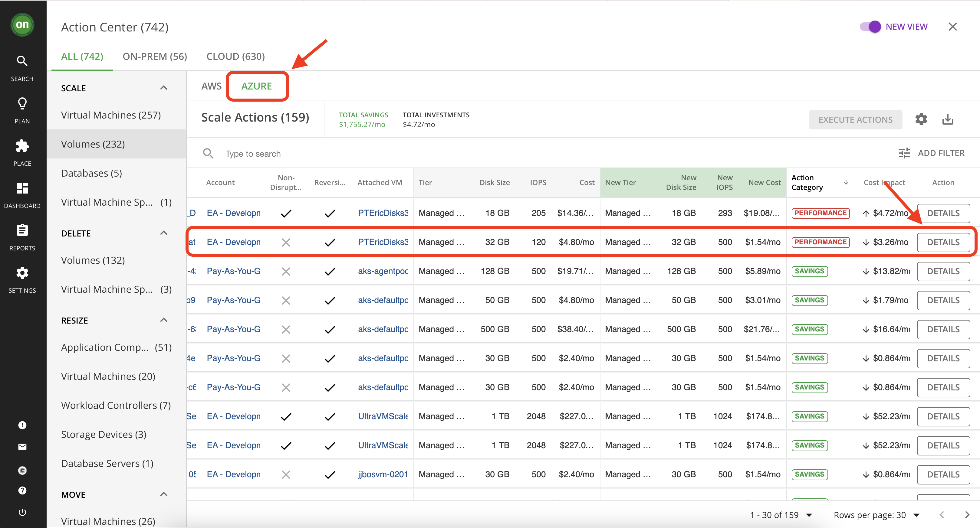Screen dimensions: 980x528
Task: Click the Add Filter sliders icon
Action: 904,153
